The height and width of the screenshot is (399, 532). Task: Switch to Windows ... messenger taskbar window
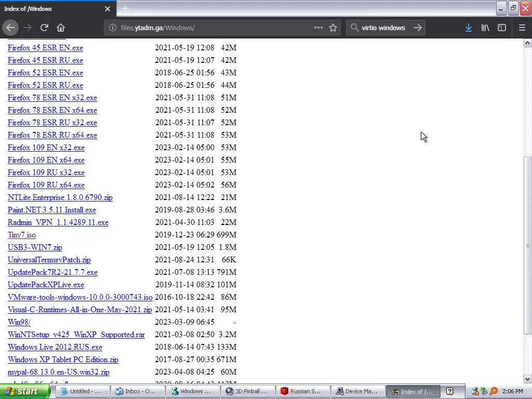[193, 391]
